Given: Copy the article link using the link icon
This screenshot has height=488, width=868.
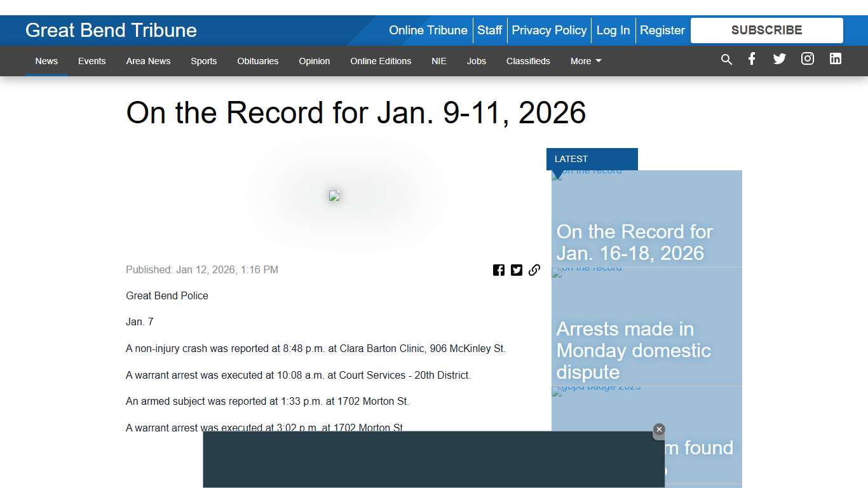Looking at the screenshot, I should coord(534,269).
